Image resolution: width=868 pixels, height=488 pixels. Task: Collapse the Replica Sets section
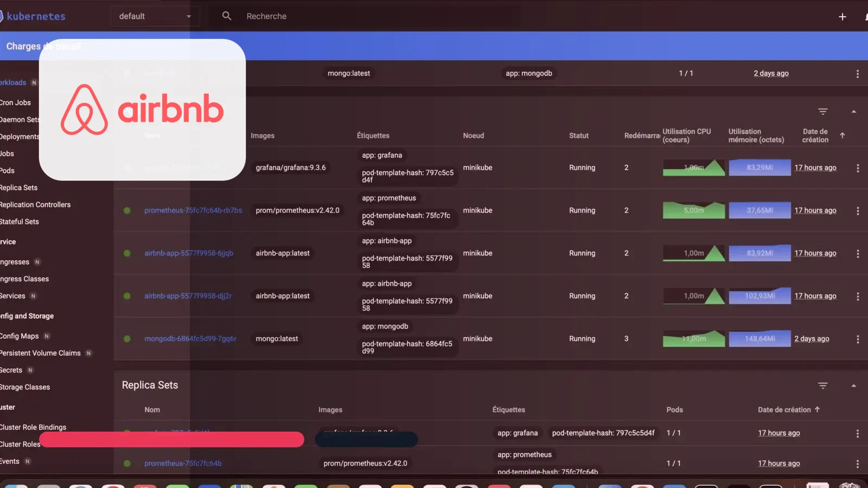coord(854,386)
